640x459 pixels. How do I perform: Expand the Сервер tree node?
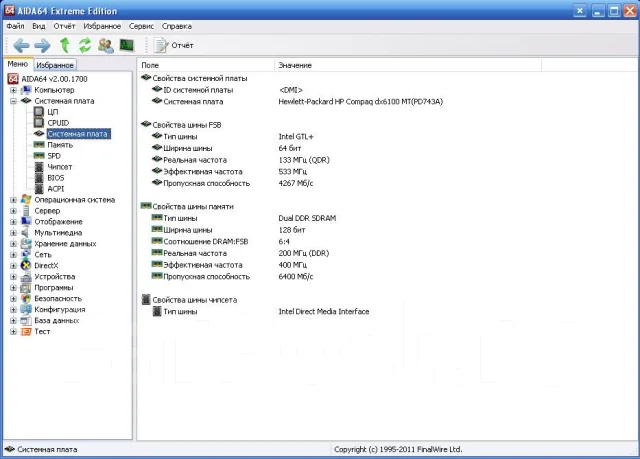[13, 211]
